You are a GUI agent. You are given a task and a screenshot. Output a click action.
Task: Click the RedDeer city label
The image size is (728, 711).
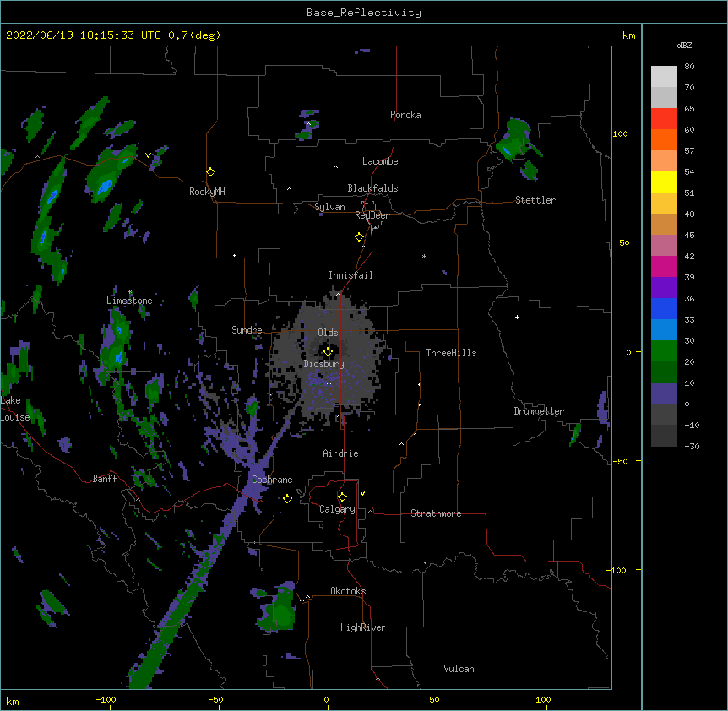coord(372,215)
